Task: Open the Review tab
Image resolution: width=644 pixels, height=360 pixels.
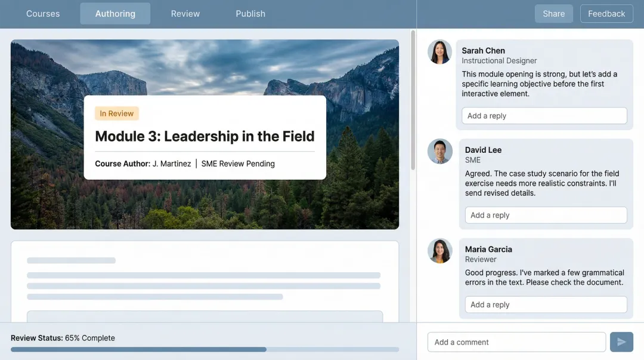Action: click(185, 13)
